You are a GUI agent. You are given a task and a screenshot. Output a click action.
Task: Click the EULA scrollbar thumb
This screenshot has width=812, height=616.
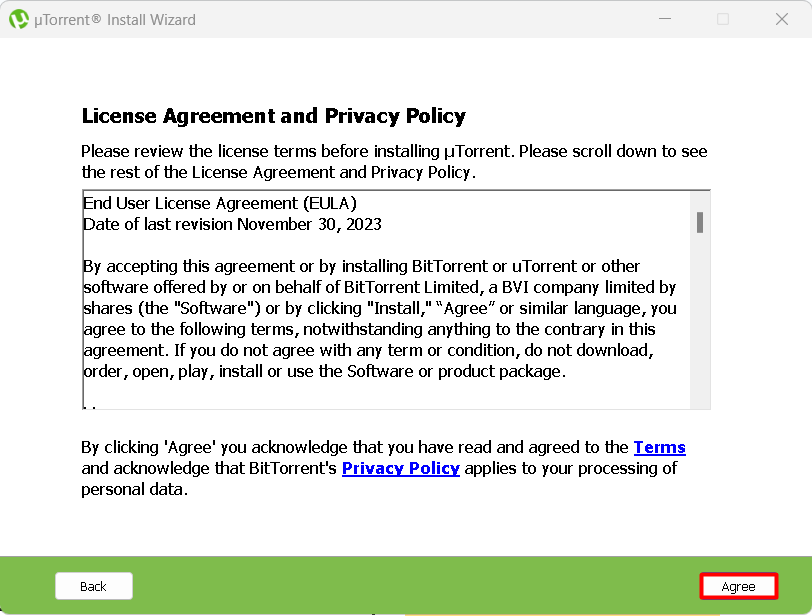(700, 223)
